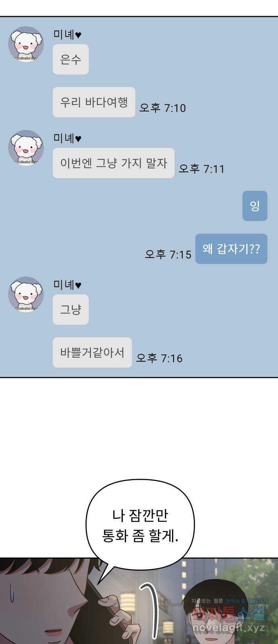Select the '이번엔 그냥 가지 말자' message bubble

point(114,163)
